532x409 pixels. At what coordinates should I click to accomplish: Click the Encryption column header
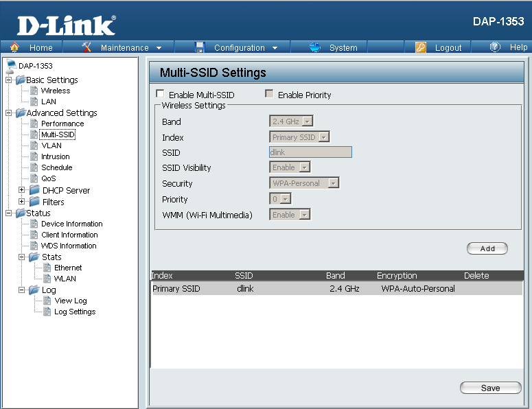point(397,275)
